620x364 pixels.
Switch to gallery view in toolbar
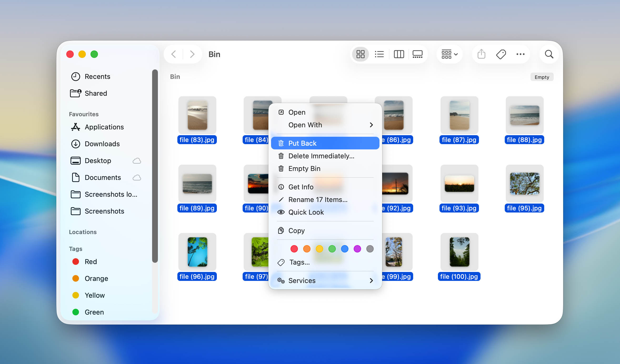point(417,54)
